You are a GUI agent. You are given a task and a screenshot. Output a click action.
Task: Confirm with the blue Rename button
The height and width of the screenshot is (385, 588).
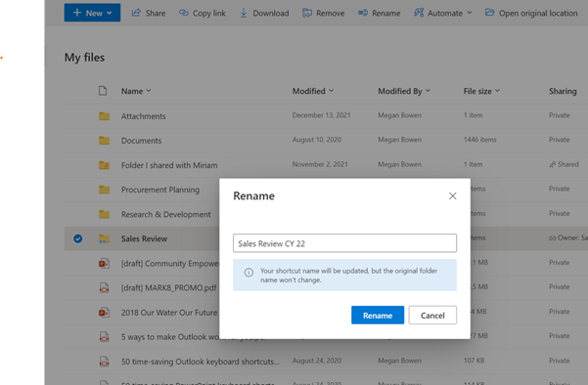click(378, 316)
